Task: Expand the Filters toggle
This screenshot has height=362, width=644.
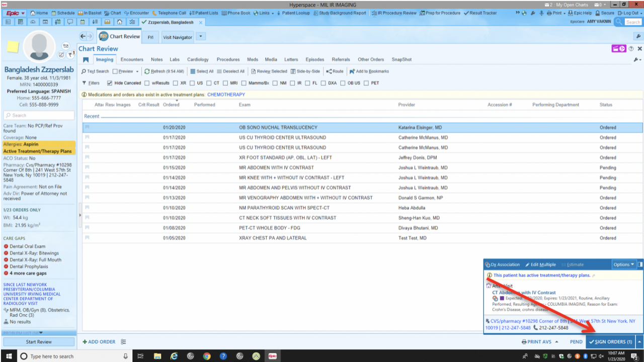Action: 91,83
